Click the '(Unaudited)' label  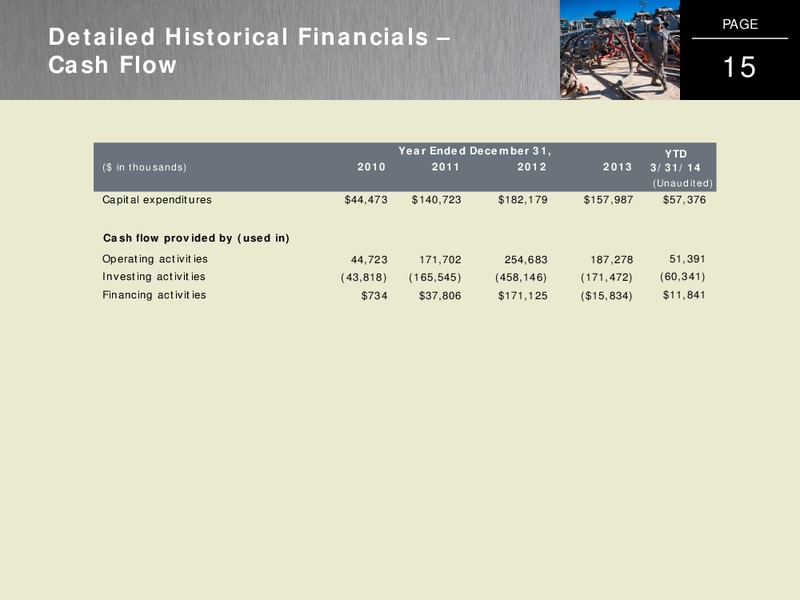click(x=683, y=183)
